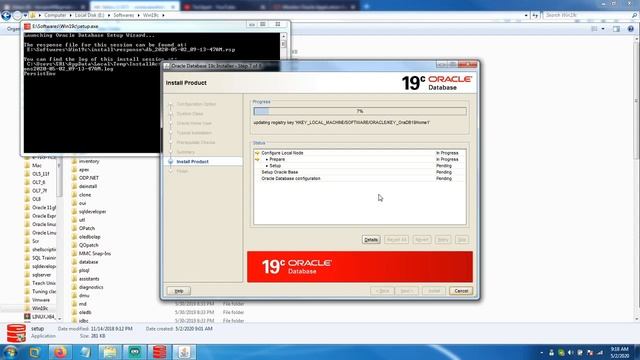Viewport: 640px width, 360px height.
Task: Click the Search Win19c input field
Action: tap(588, 15)
